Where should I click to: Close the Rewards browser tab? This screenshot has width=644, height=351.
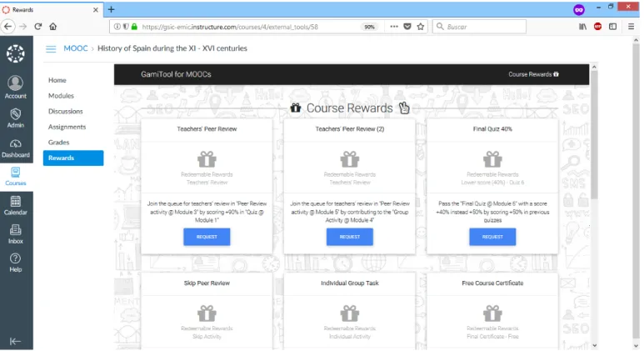tap(95, 9)
